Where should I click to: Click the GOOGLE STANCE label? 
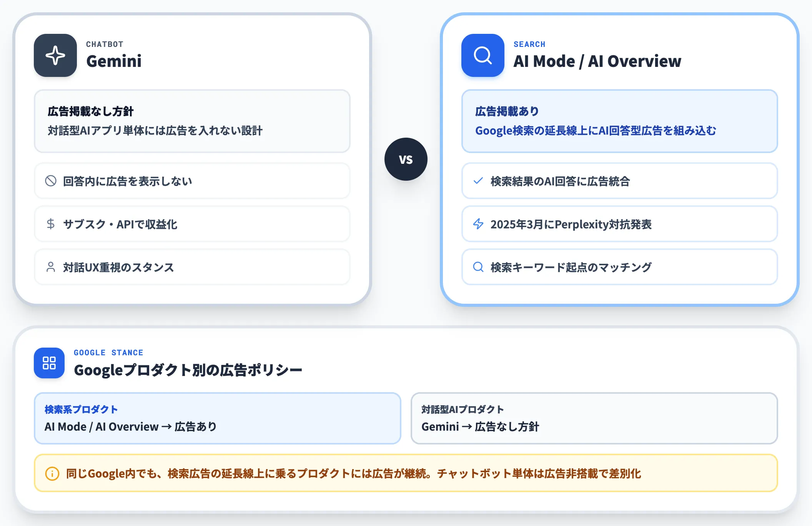coord(108,353)
